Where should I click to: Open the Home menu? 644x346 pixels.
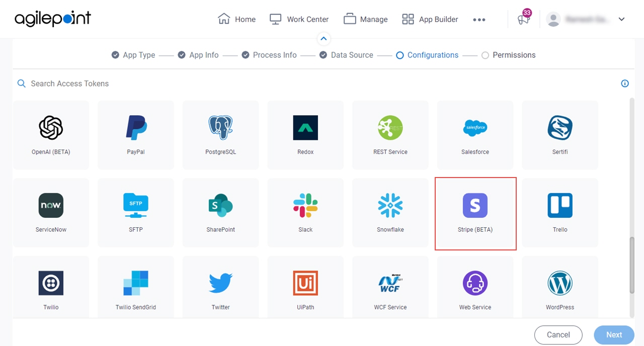coord(236,19)
